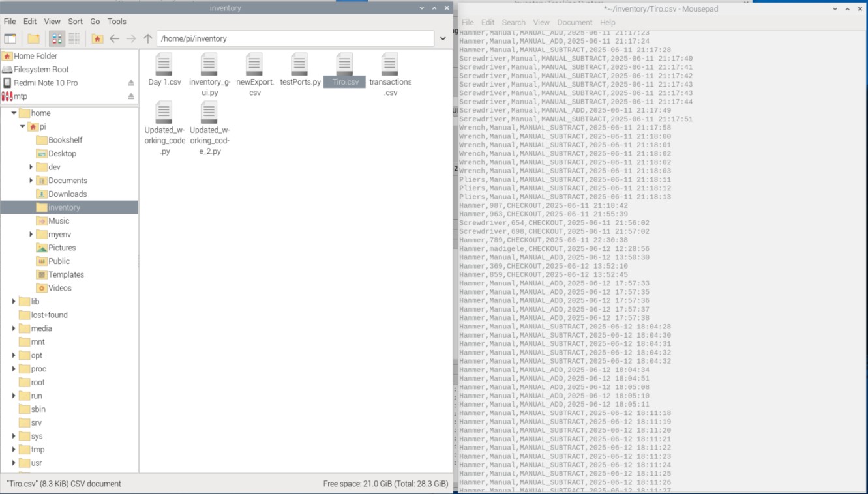
Task: Click line 'Hammer,987,CHECKOUT' in Mousepad
Action: [543, 205]
